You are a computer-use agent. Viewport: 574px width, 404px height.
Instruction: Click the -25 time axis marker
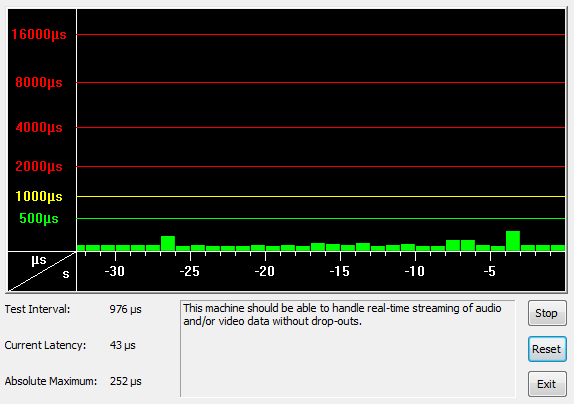point(190,271)
